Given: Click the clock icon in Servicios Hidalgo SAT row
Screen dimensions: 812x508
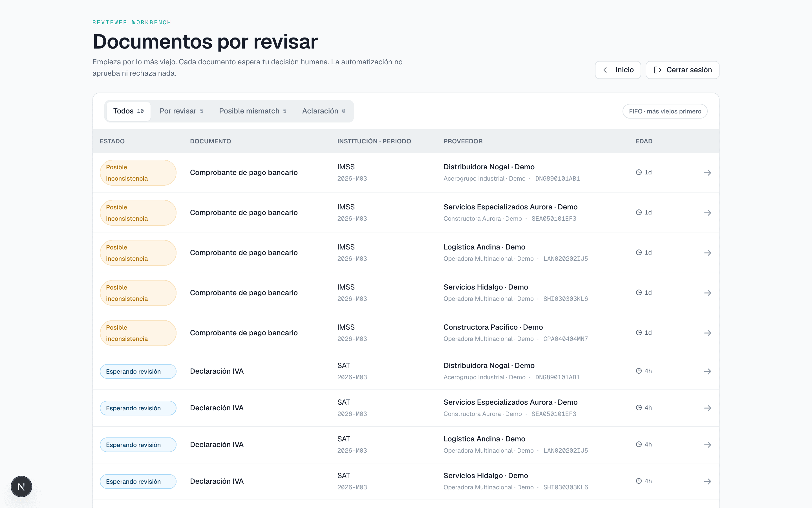Looking at the screenshot, I should (639, 481).
